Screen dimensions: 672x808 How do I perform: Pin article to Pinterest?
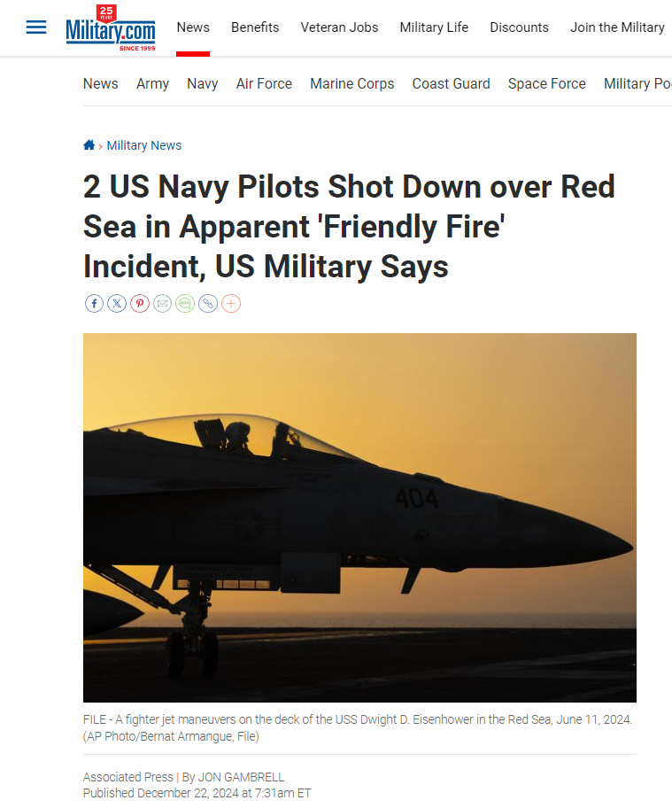(140, 304)
